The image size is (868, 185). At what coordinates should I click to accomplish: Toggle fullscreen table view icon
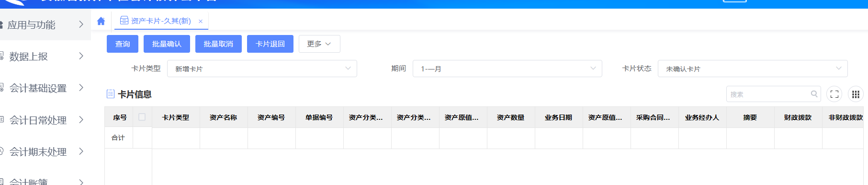click(x=834, y=94)
